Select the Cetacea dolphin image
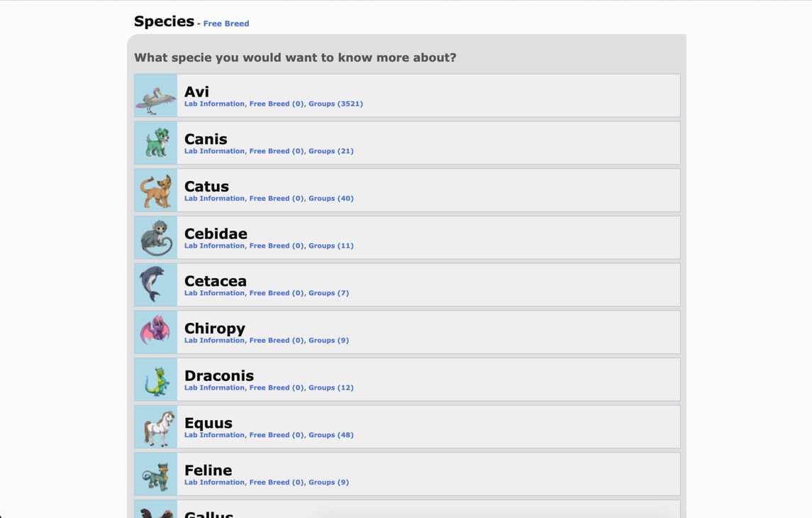The height and width of the screenshot is (518, 812). coord(155,285)
